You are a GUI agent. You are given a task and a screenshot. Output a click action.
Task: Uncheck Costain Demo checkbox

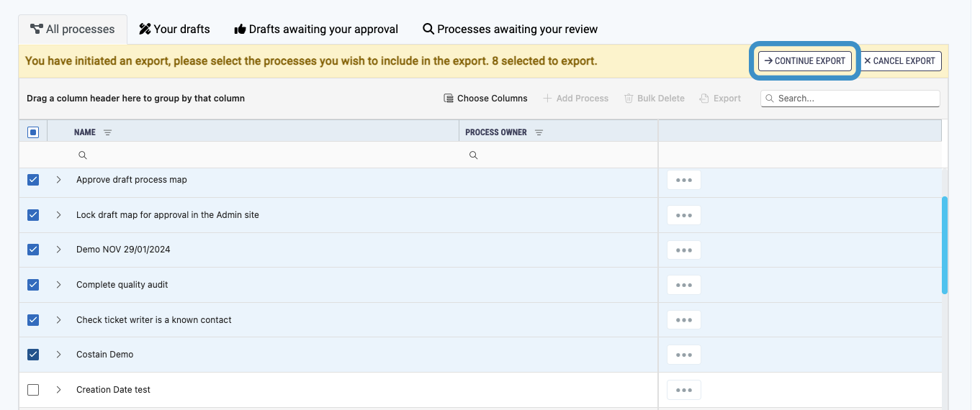click(x=33, y=355)
